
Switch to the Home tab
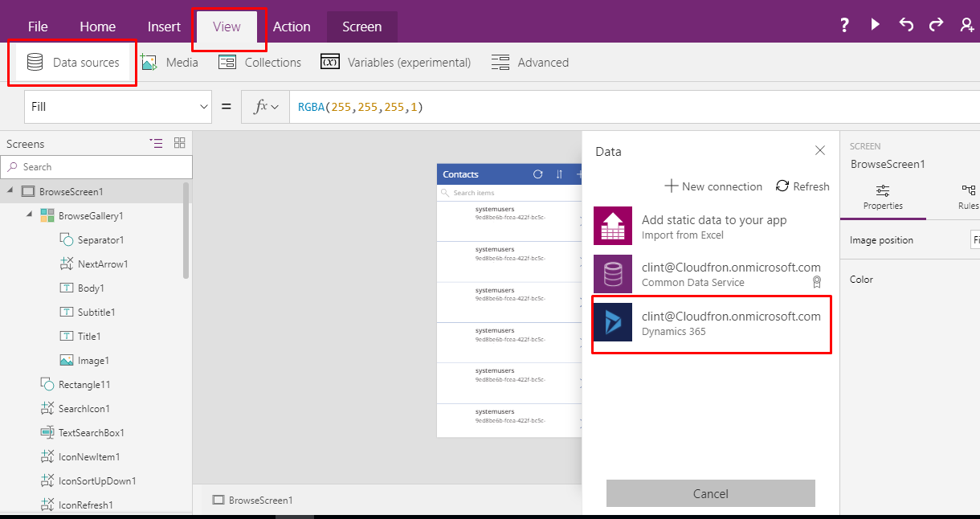point(97,27)
